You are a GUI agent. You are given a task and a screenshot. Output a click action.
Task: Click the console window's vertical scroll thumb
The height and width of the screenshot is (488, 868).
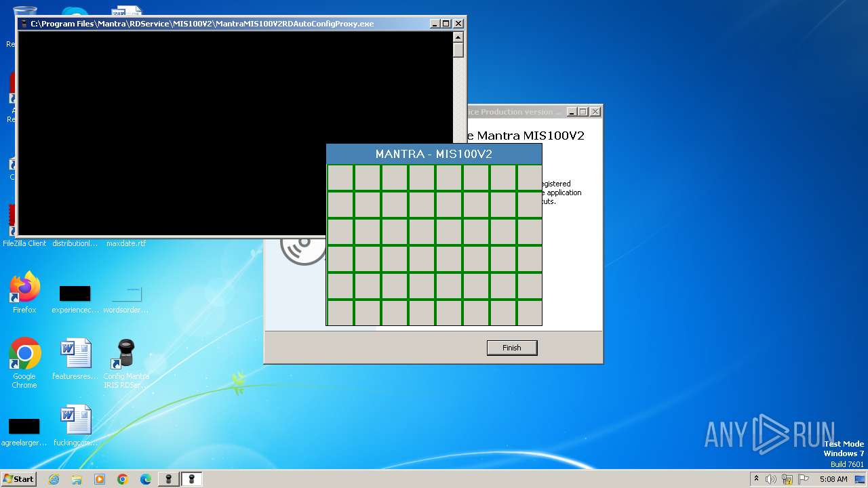pyautogui.click(x=458, y=50)
